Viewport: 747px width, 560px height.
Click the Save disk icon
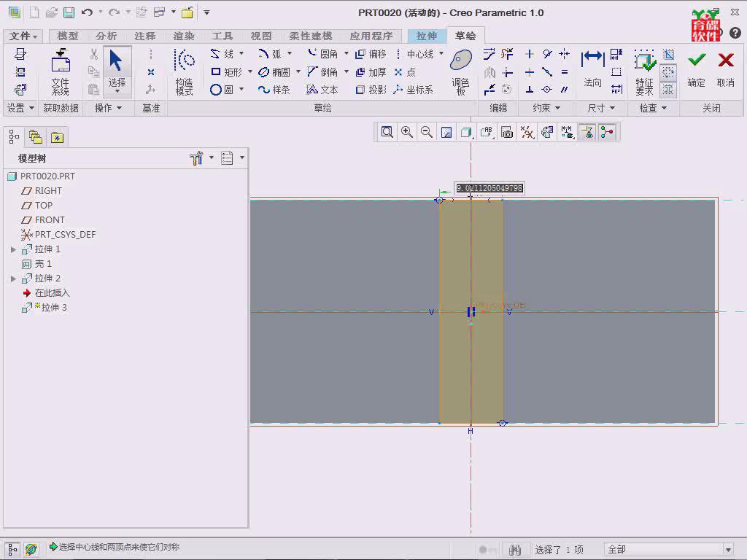click(x=69, y=12)
